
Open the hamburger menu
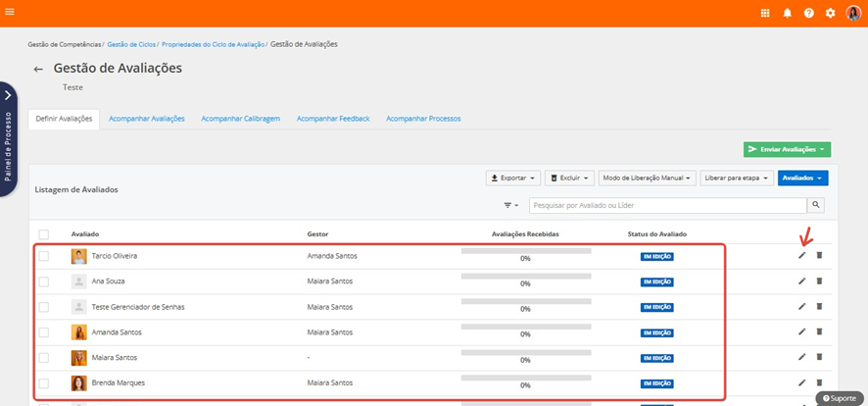click(11, 13)
